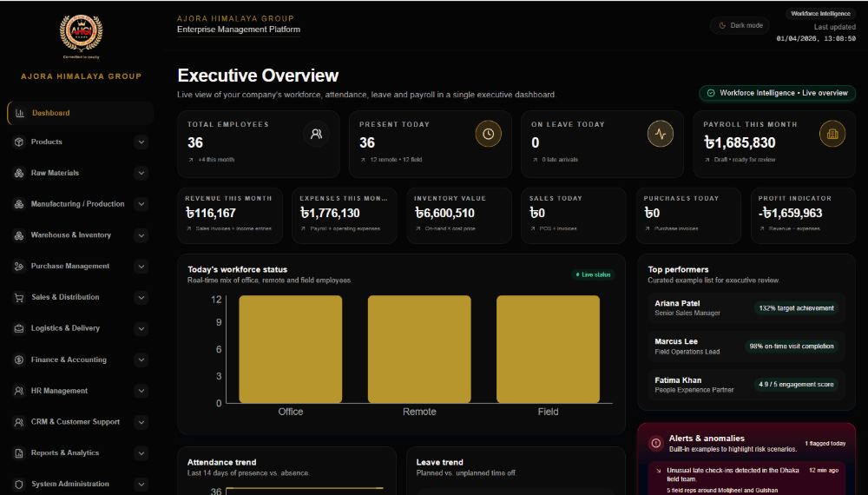868x495 pixels.
Task: Click the Manufacturing / Production sidebar icon
Action: (x=19, y=204)
